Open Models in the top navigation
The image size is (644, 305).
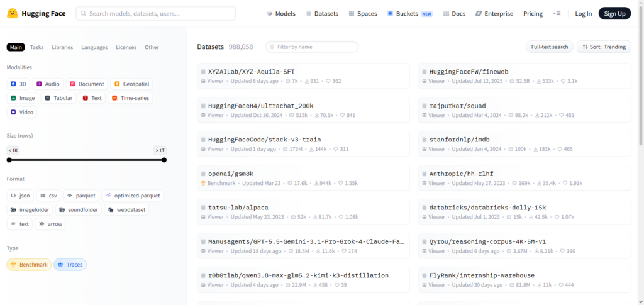click(x=281, y=14)
